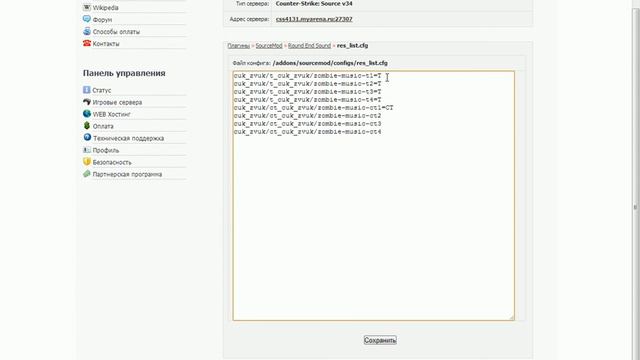This screenshot has width=640, height=360.
Task: Click the zombie-music-ct1=CT line
Action: click(x=313, y=108)
